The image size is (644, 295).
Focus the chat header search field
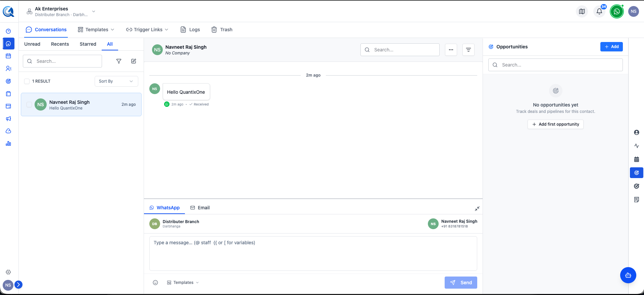pyautogui.click(x=400, y=50)
